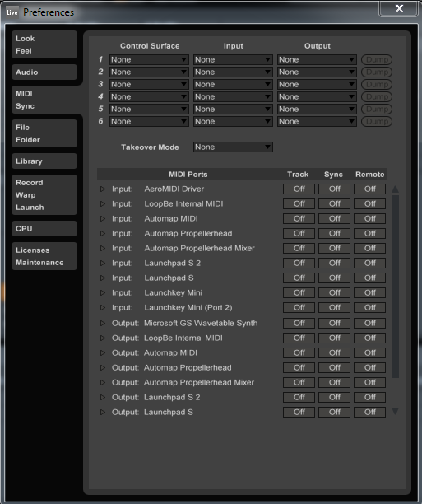Expand Input Launchkey Mini (Port 2)

(103, 308)
